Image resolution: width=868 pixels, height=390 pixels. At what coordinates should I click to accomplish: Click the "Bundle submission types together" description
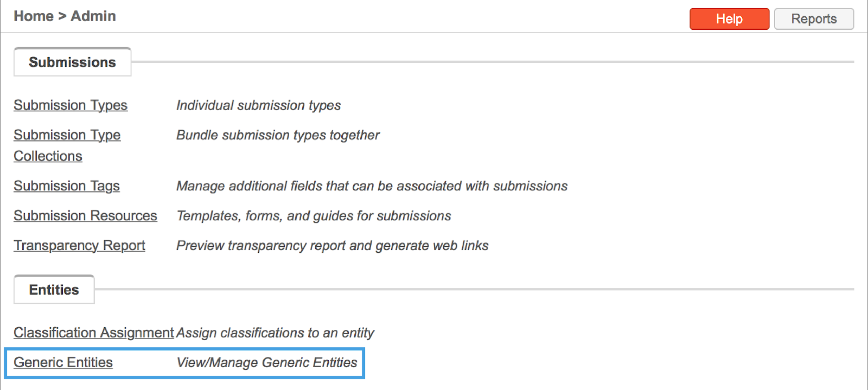tap(278, 135)
